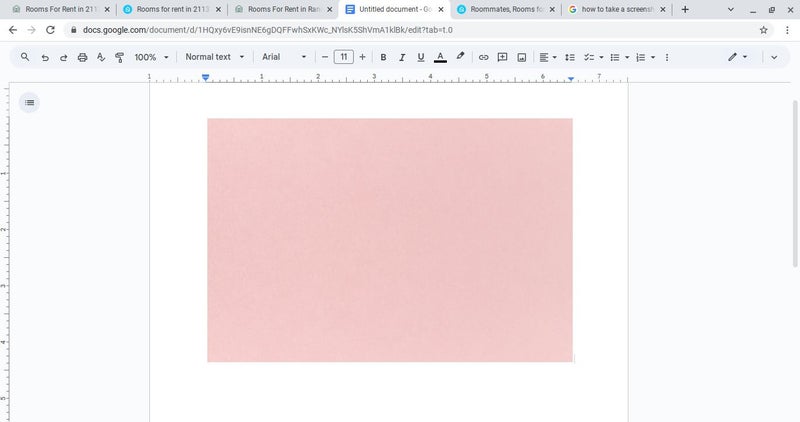The height and width of the screenshot is (422, 800).
Task: Undo the last action
Action: [45, 57]
